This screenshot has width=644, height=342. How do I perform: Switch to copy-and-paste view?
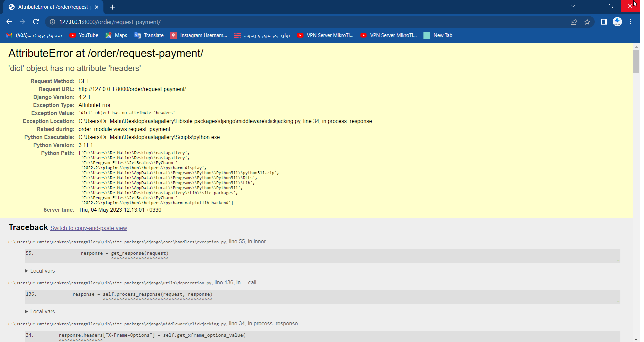click(x=89, y=228)
